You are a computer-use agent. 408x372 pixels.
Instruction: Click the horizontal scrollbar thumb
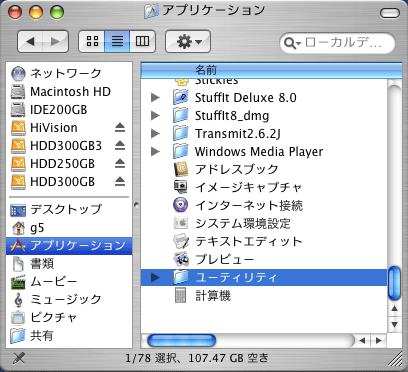point(182,341)
